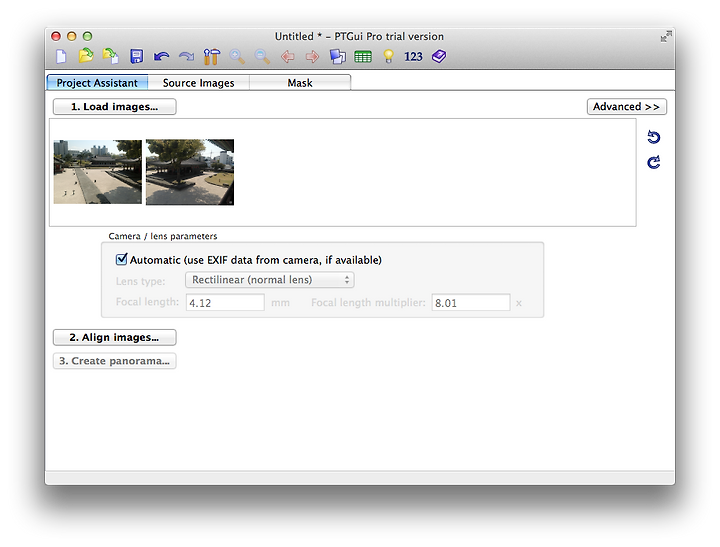Screen dimensions: 720x547
Task: Uncheck Automatic EXIF data checkbox
Action: [x=121, y=259]
